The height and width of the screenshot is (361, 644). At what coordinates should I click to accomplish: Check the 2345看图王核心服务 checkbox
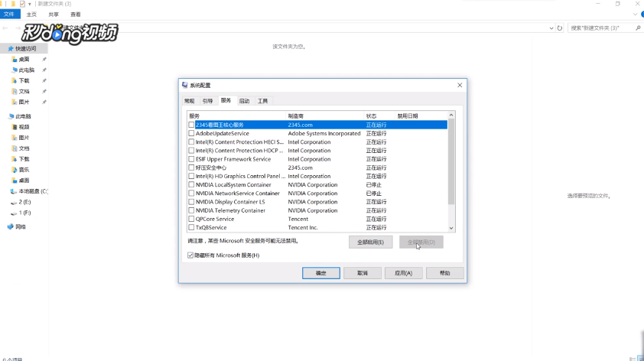pos(191,125)
